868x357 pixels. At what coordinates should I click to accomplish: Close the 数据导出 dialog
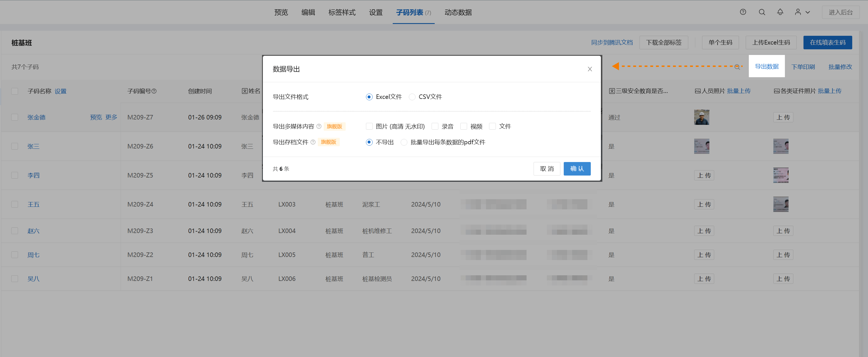click(590, 69)
